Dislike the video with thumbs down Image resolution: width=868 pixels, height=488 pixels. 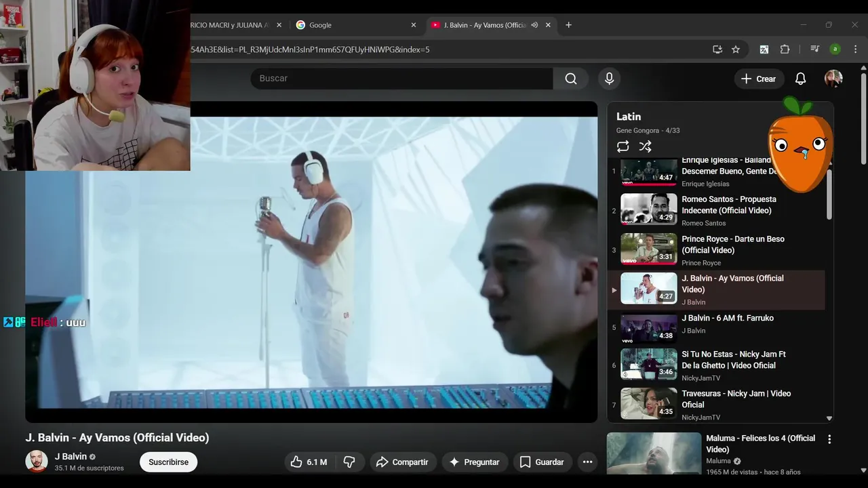pyautogui.click(x=349, y=462)
